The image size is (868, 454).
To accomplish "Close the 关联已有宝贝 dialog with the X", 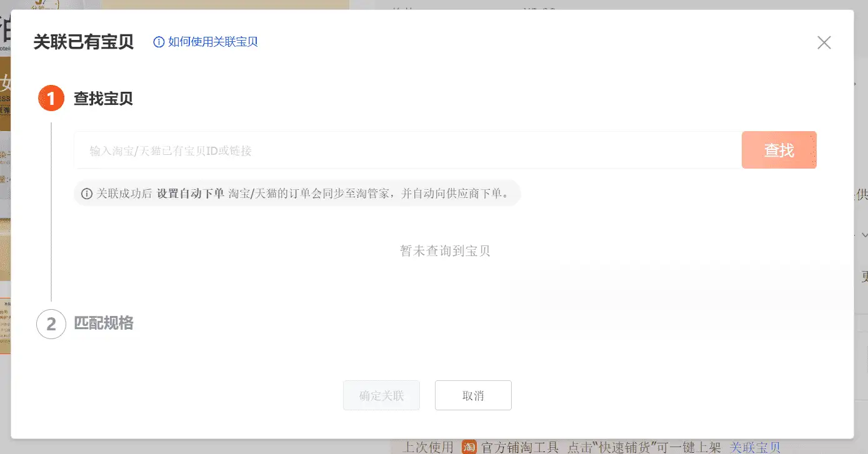I will tap(824, 42).
